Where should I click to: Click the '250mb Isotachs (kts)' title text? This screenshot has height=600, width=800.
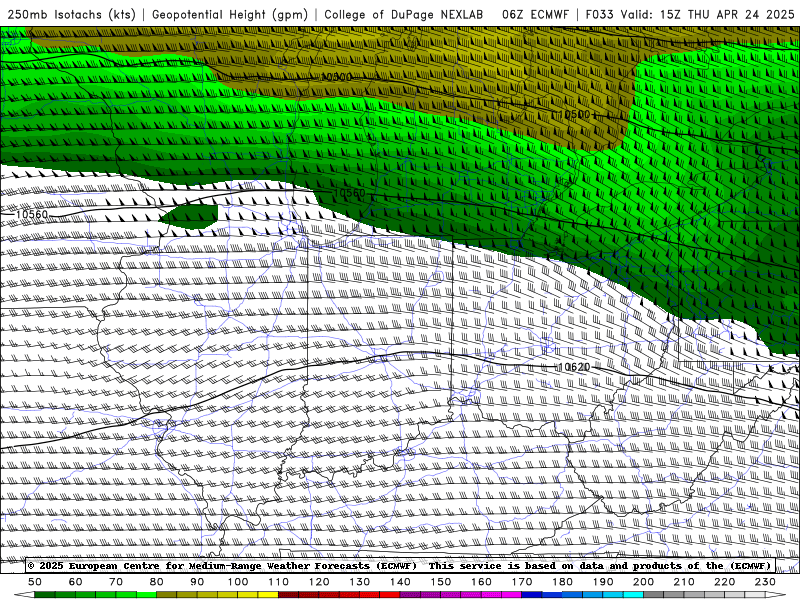(72, 14)
